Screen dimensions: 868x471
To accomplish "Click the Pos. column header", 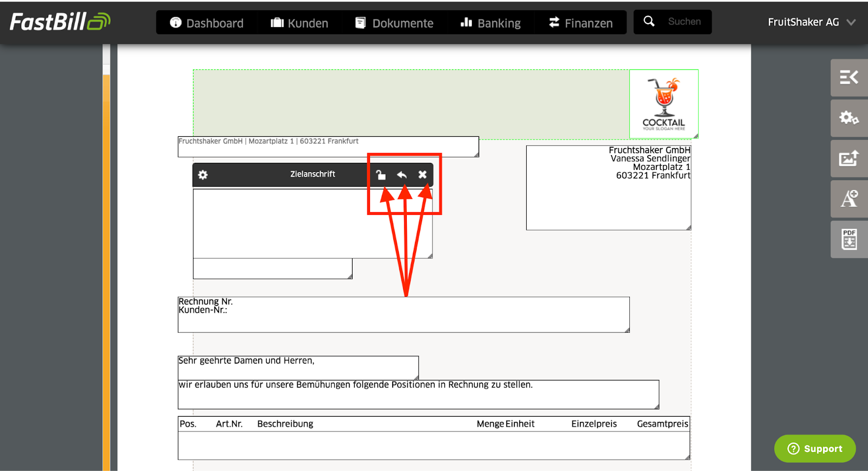I will (188, 424).
